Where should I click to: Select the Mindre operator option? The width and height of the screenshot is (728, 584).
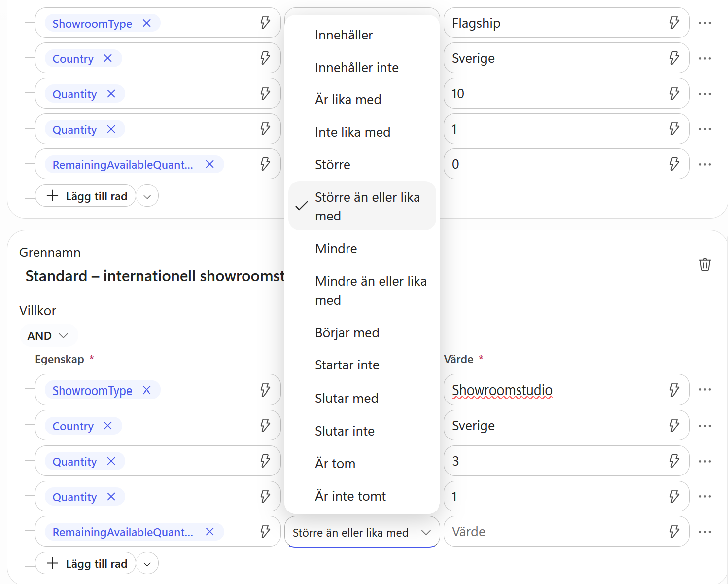tap(362, 249)
